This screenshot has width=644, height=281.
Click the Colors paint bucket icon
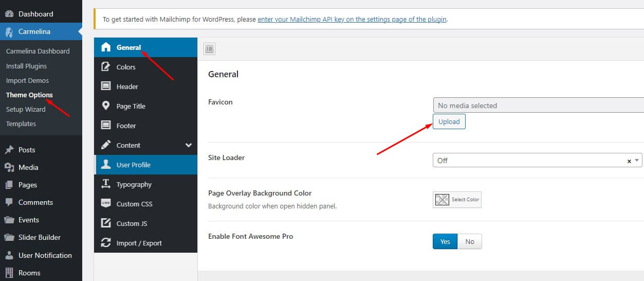106,67
